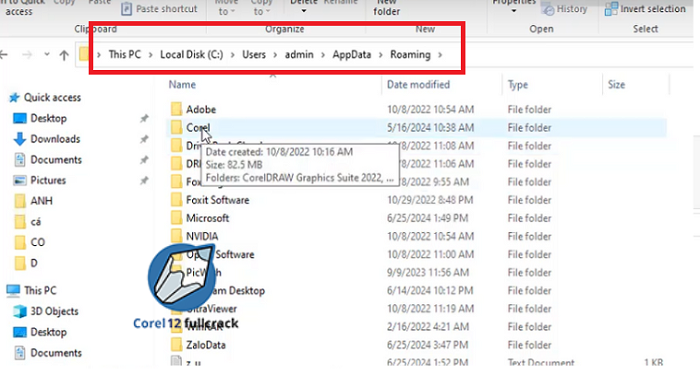This screenshot has height=375, width=700.
Task: Open the D folder in sidebar
Action: point(34,263)
